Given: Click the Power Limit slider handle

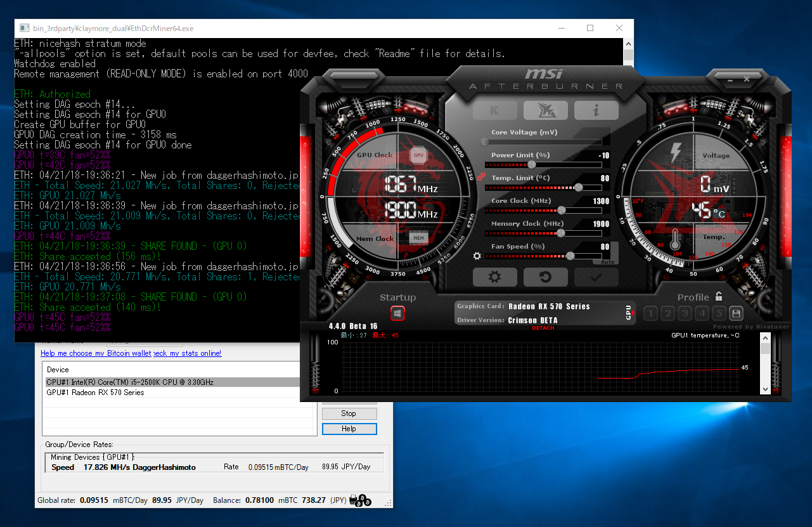Looking at the screenshot, I should click(x=532, y=165).
